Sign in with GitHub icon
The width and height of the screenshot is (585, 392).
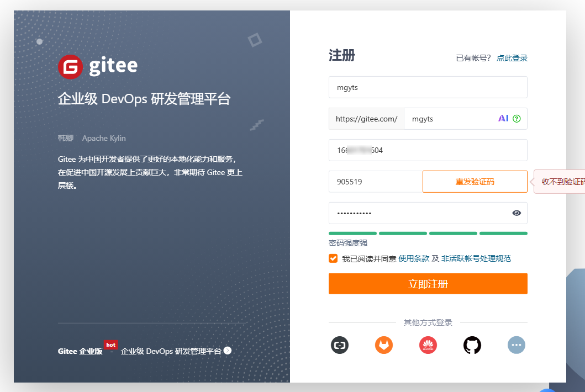point(472,345)
